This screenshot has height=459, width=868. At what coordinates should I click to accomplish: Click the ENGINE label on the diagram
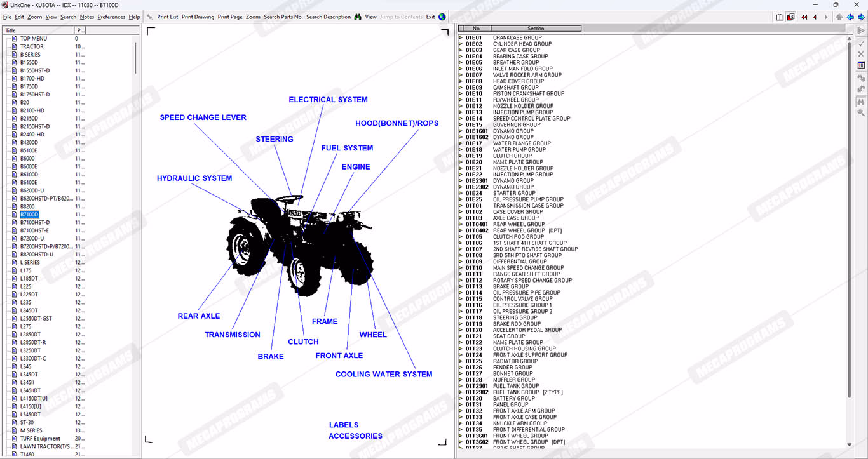click(355, 167)
